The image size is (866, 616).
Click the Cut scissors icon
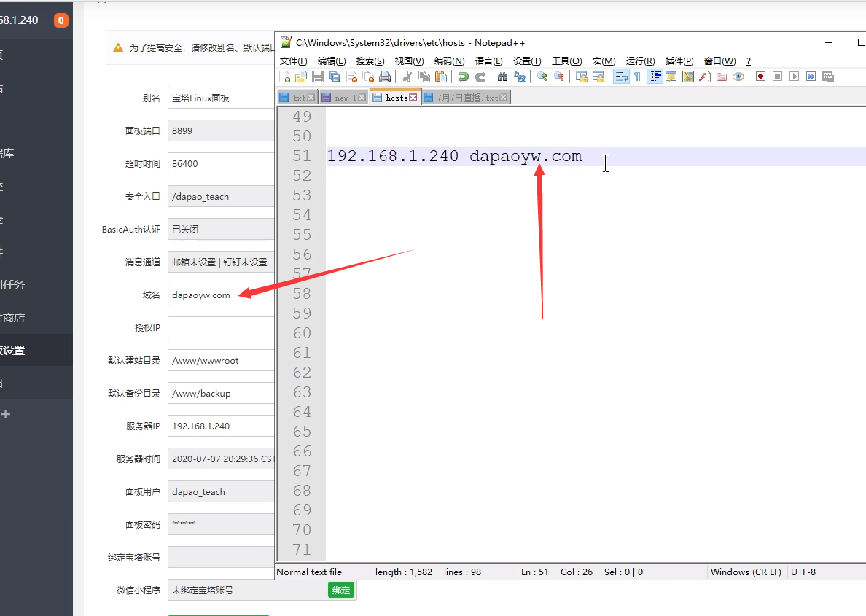[407, 77]
